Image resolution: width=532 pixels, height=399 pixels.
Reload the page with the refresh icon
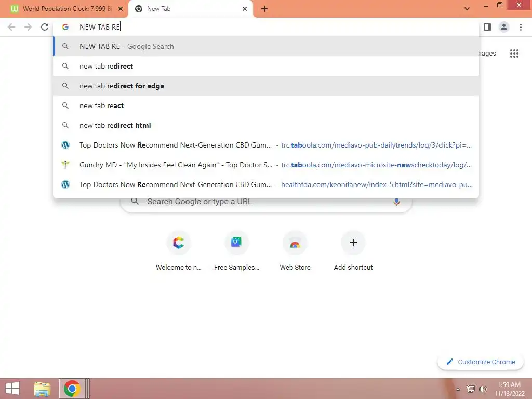(45, 27)
